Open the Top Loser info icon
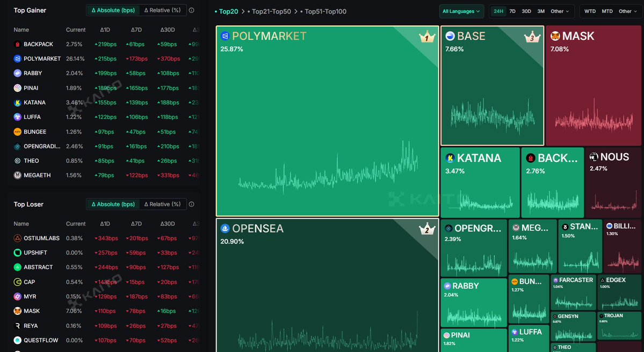The width and height of the screenshot is (644, 352). click(191, 204)
